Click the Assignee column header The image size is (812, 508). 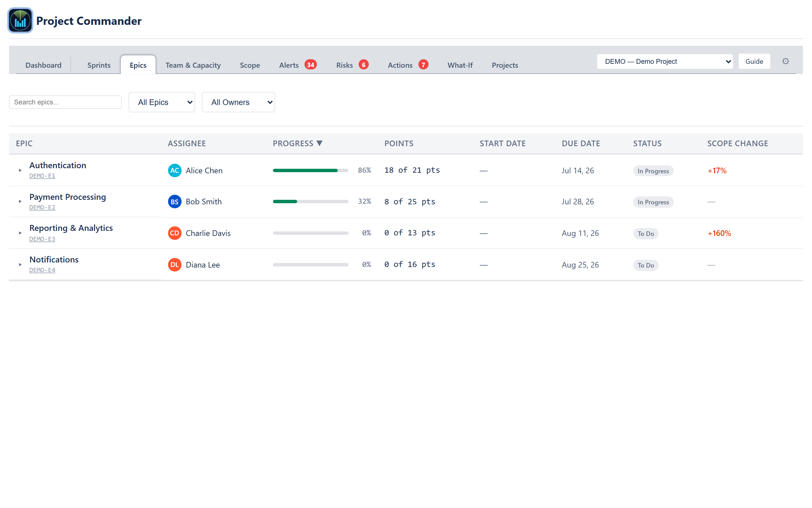(187, 143)
